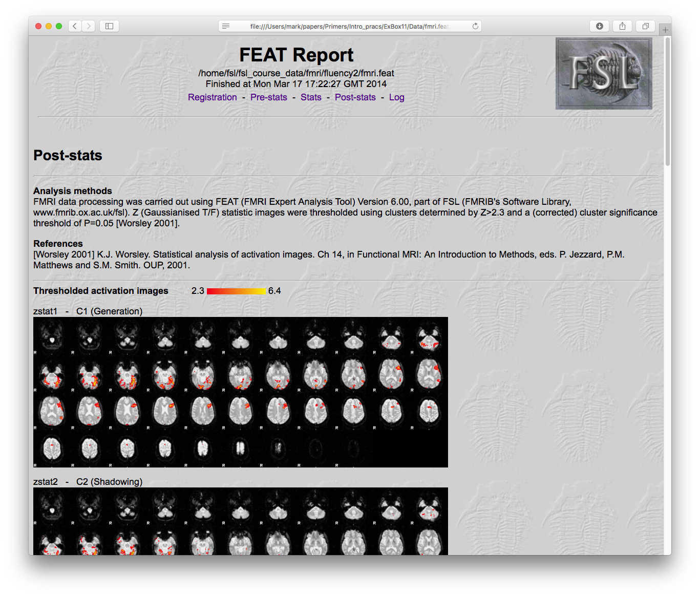
Task: Click the zstat1 Generation activation image
Action: click(x=241, y=392)
